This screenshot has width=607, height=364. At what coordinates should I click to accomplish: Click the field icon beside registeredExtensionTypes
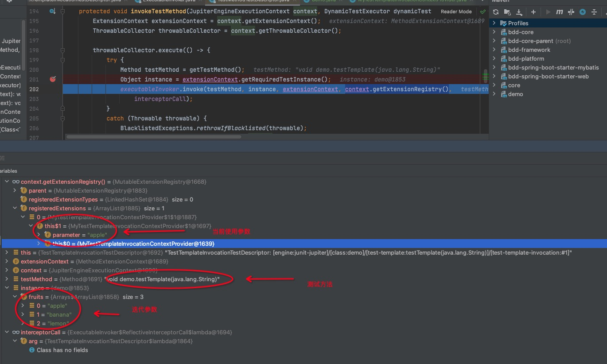tap(24, 199)
